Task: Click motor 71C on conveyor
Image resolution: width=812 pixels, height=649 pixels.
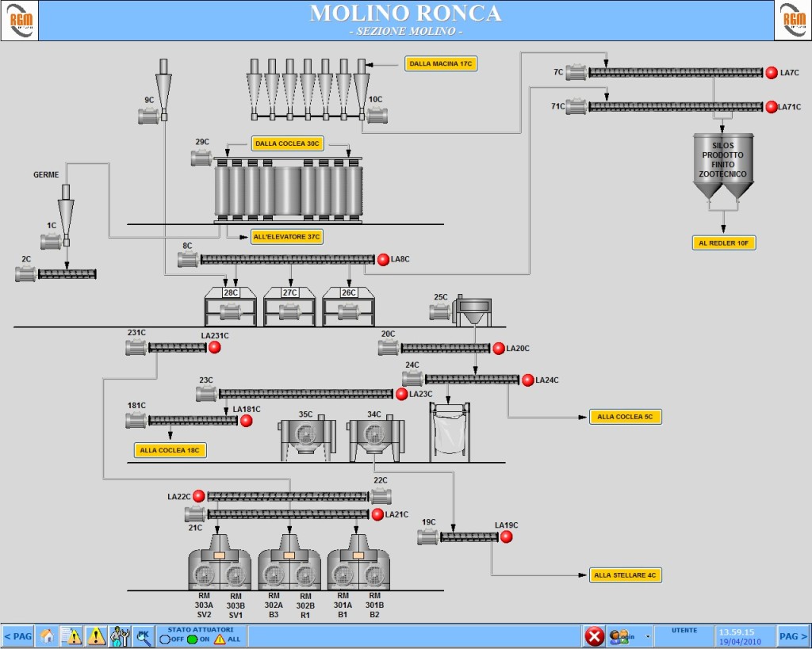Action: 576,107
